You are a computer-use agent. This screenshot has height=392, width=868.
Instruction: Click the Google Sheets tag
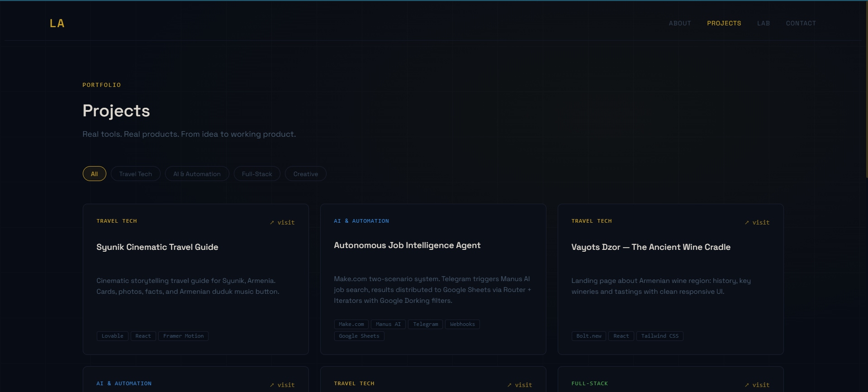[x=359, y=336]
